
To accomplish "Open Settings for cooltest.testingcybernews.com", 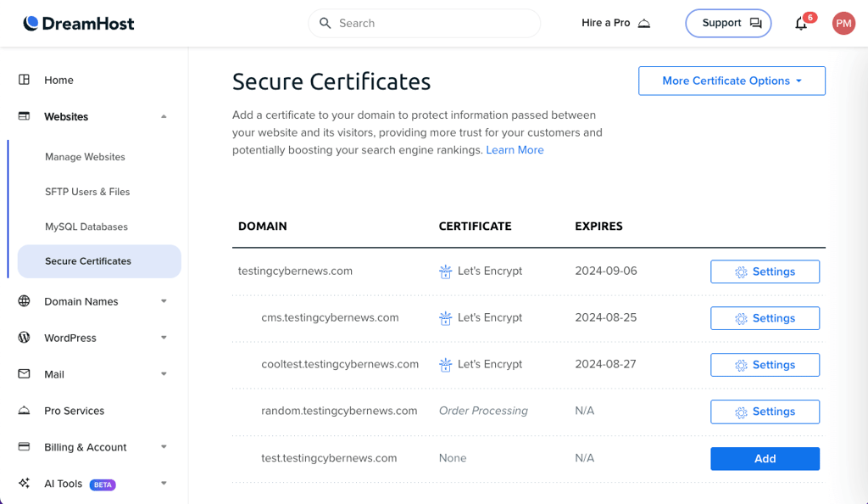I will click(765, 365).
